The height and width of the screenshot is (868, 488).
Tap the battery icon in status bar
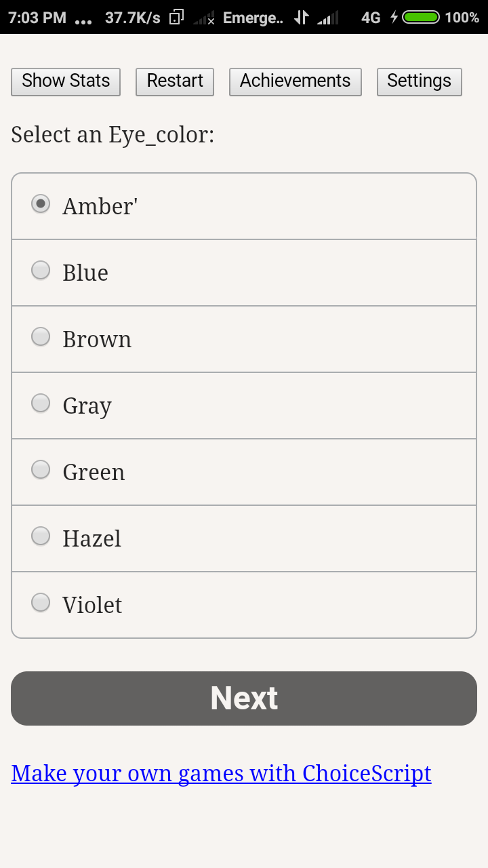click(x=421, y=18)
